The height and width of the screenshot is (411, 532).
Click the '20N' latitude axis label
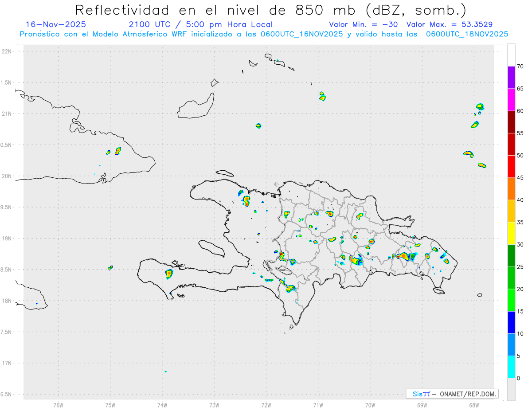pos(7,176)
